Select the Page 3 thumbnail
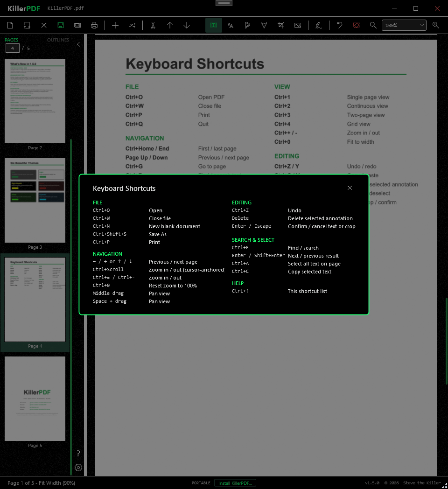 point(35,200)
